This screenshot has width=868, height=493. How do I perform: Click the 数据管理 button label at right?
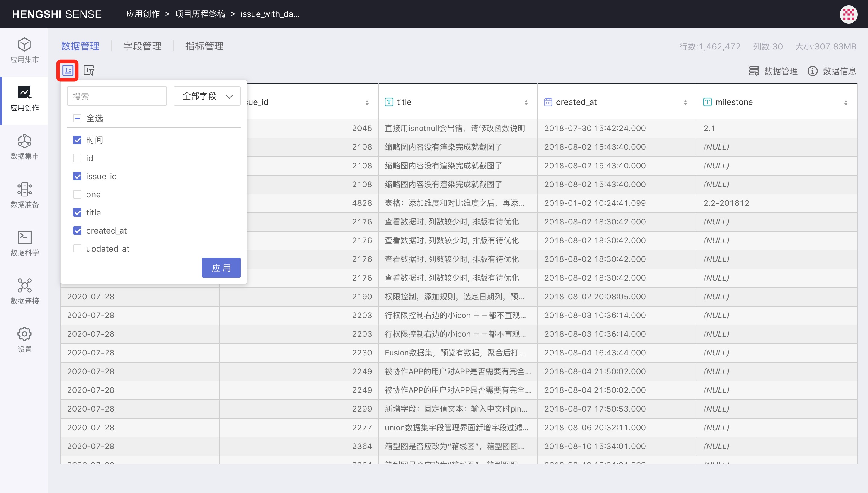[x=781, y=71]
